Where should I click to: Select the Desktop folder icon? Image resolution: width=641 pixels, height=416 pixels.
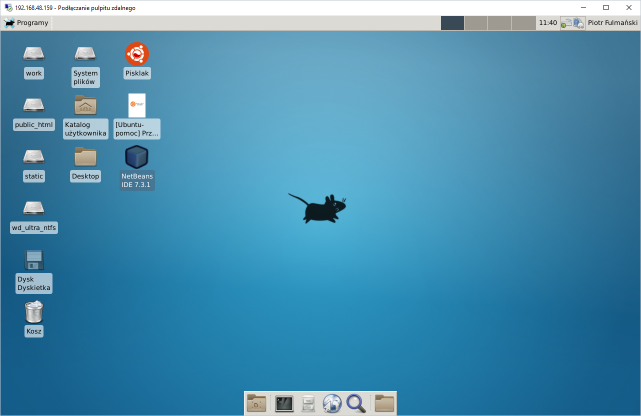[85, 157]
